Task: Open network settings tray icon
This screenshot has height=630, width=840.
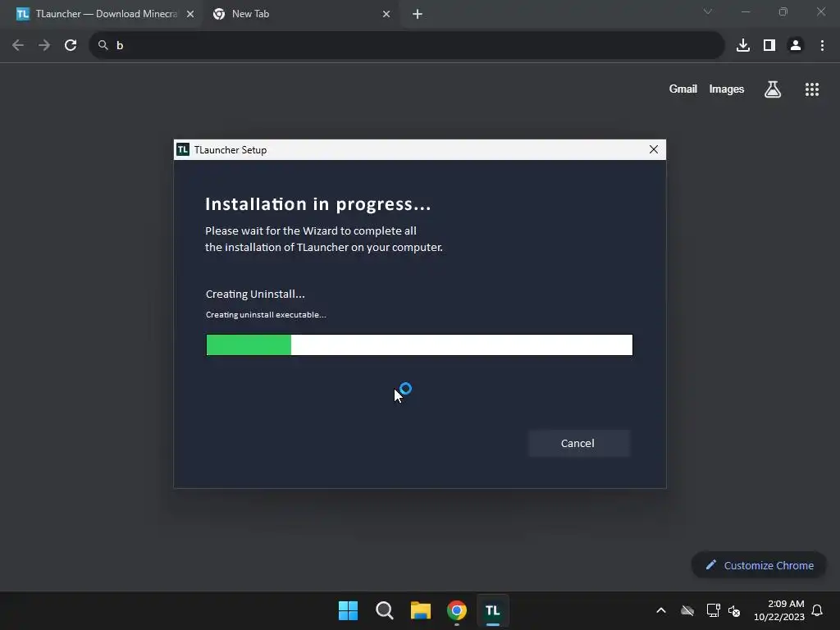Action: pyautogui.click(x=713, y=610)
